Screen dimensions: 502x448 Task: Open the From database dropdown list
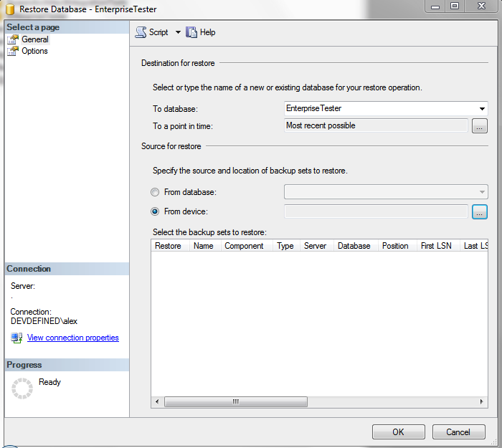pyautogui.click(x=482, y=192)
